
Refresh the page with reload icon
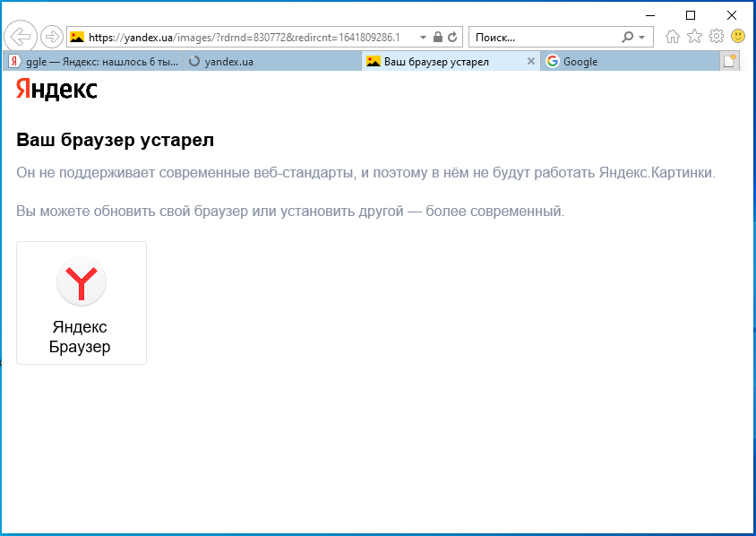point(452,37)
